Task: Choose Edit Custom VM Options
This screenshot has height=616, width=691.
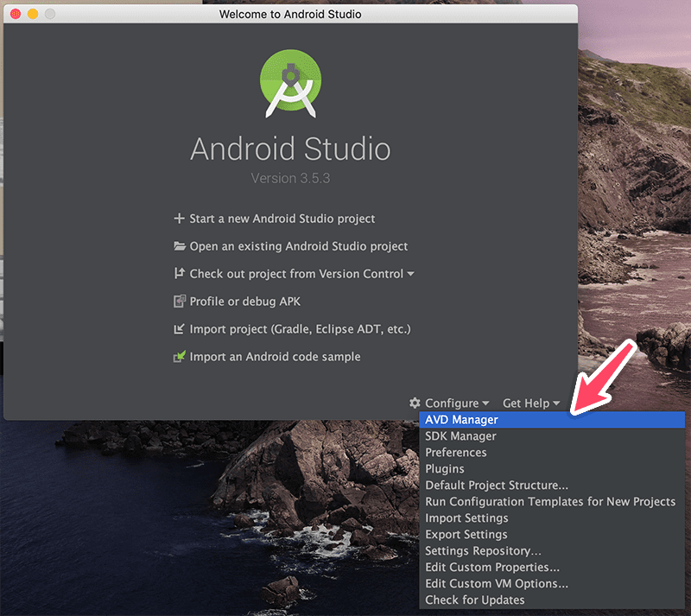Action: 552,583
